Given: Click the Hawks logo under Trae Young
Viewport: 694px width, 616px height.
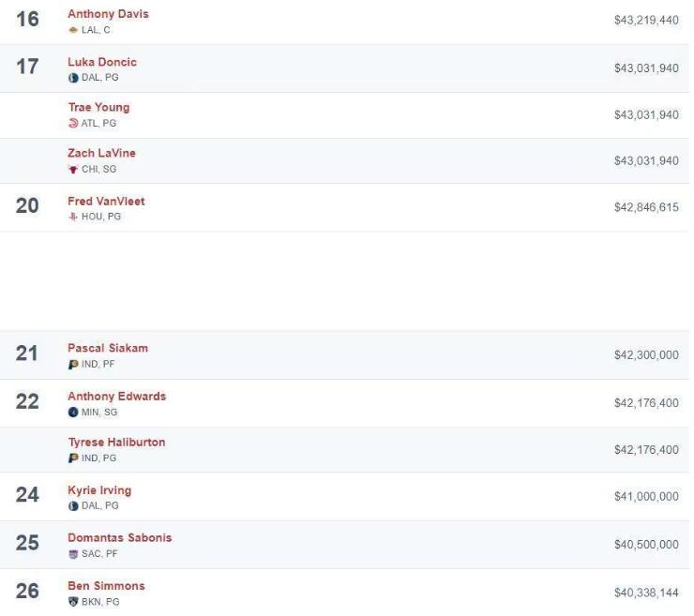Looking at the screenshot, I should click(x=73, y=123).
